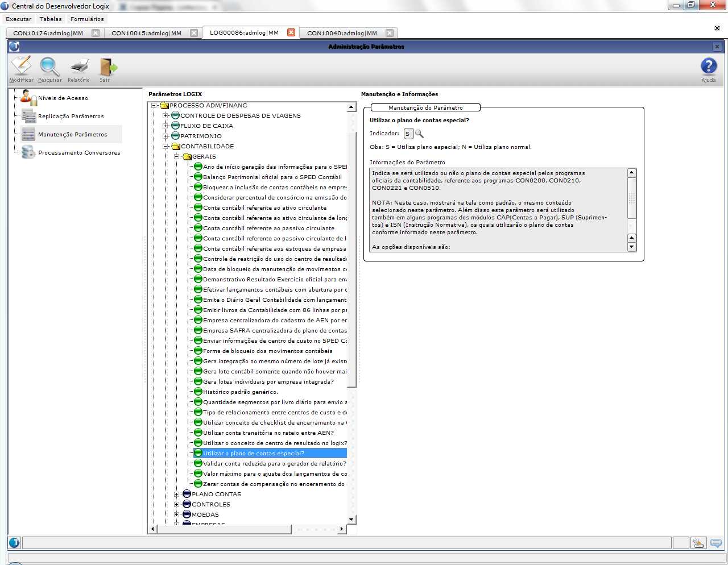The width and height of the screenshot is (728, 565).
Task: Click the Manutenção do Parâmetro group header
Action: 425,107
